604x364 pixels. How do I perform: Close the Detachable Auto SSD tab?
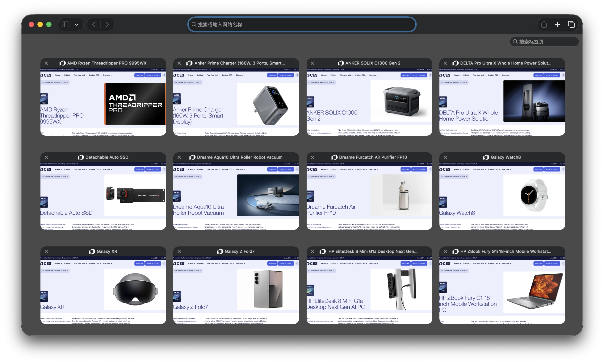(46, 157)
